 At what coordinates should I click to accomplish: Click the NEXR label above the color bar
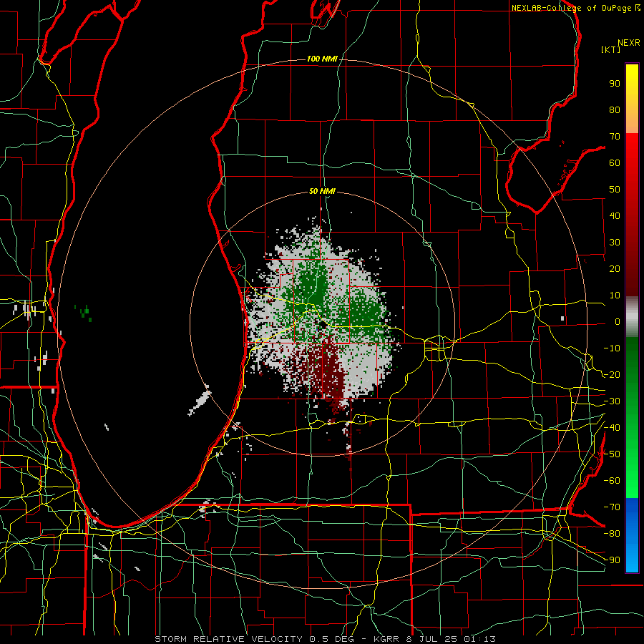click(x=629, y=43)
